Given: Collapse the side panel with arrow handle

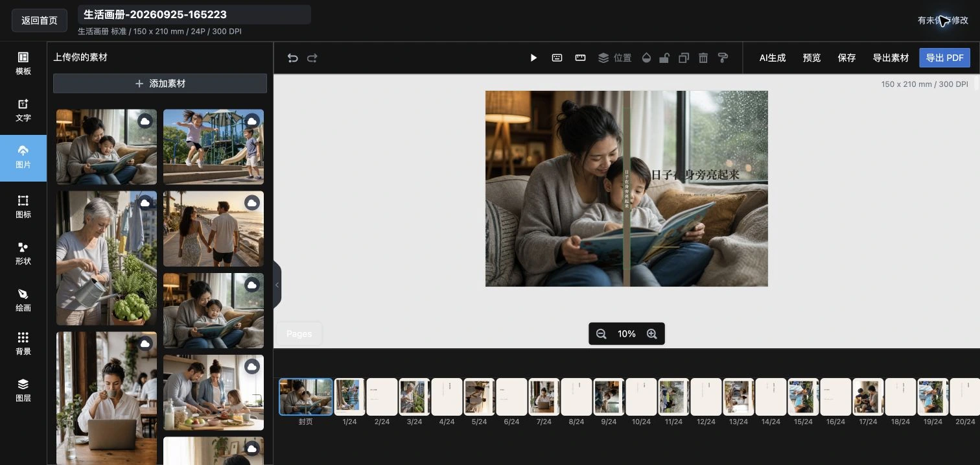Looking at the screenshot, I should tap(277, 285).
